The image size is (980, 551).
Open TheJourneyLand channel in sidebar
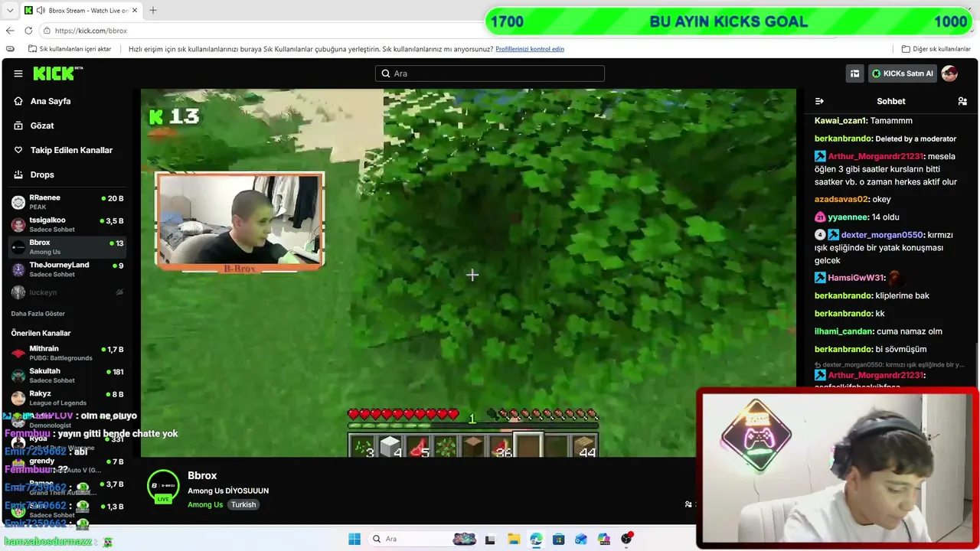pos(67,269)
